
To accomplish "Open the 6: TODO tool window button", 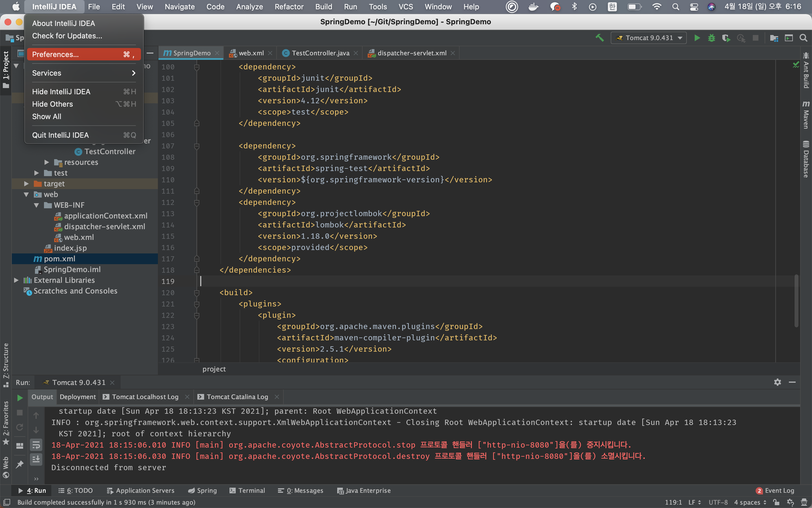I will click(x=76, y=491).
